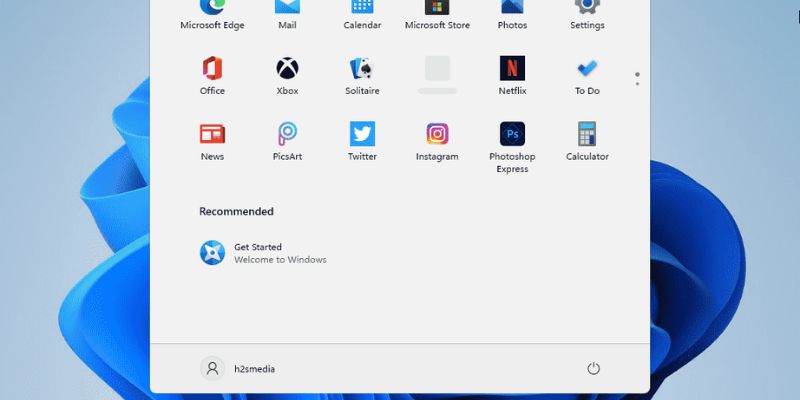800x400 pixels.
Task: Start the Solitaire game
Action: (362, 76)
